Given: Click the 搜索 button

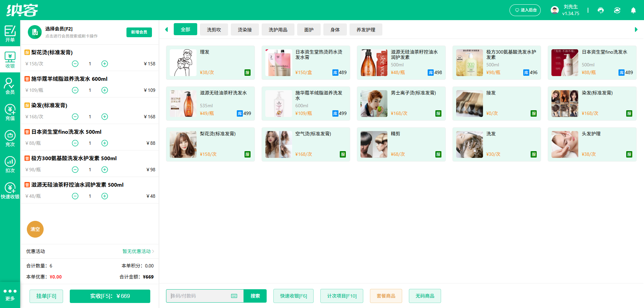Looking at the screenshot, I should pos(255,296).
